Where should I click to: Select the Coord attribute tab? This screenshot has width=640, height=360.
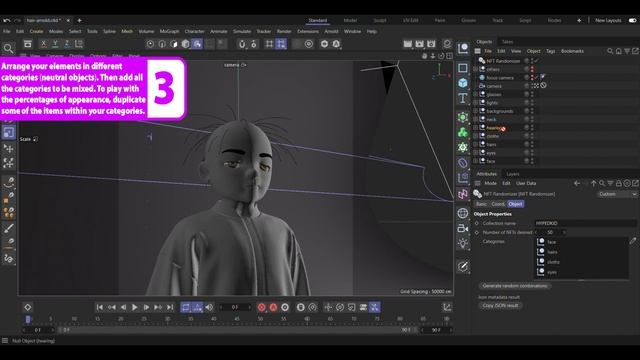tap(498, 204)
